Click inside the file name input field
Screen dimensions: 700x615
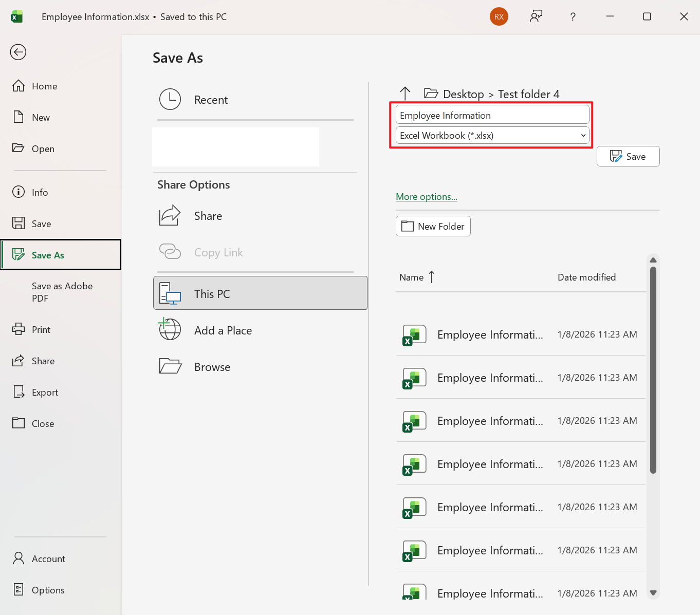492,115
